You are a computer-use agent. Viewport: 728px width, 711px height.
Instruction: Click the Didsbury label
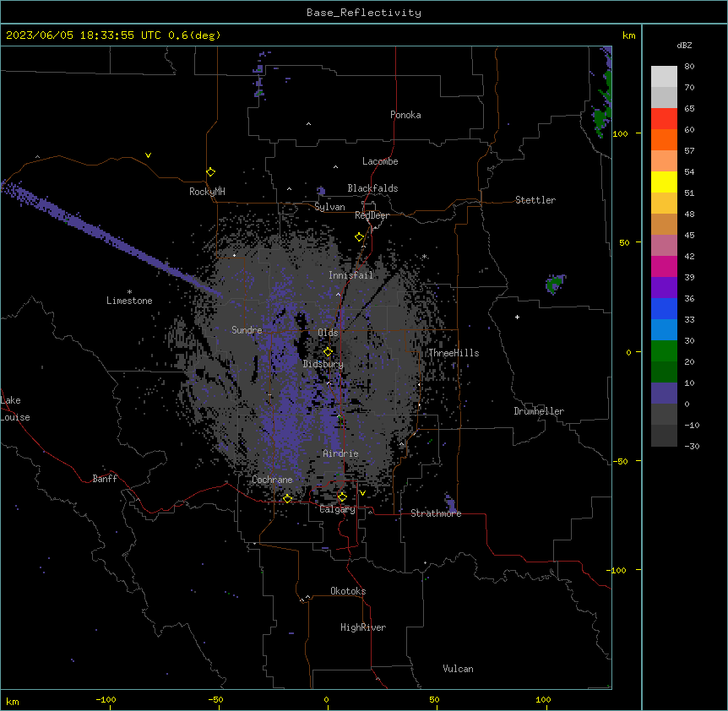pyautogui.click(x=323, y=364)
